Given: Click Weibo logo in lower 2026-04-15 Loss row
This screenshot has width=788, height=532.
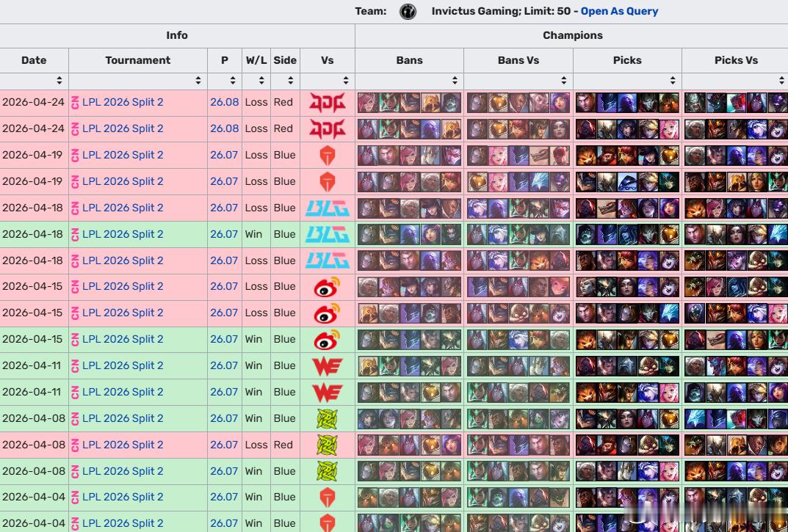Looking at the screenshot, I should 327,313.
